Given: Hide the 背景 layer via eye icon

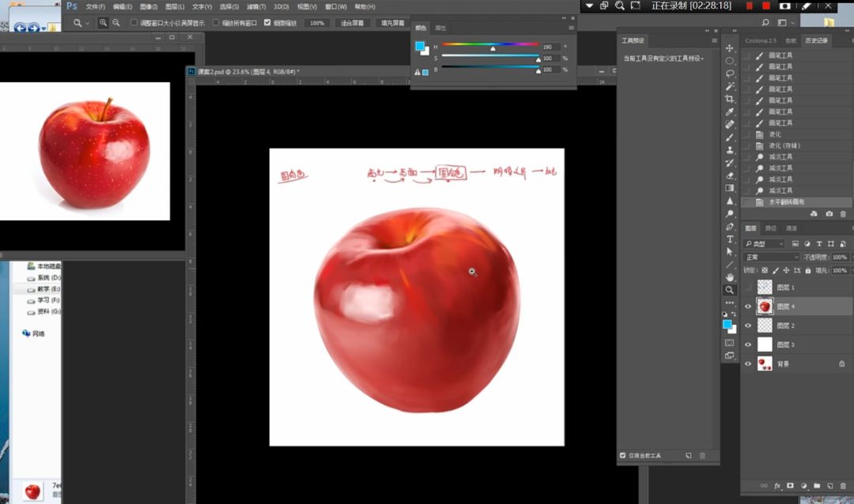Looking at the screenshot, I should coord(748,363).
